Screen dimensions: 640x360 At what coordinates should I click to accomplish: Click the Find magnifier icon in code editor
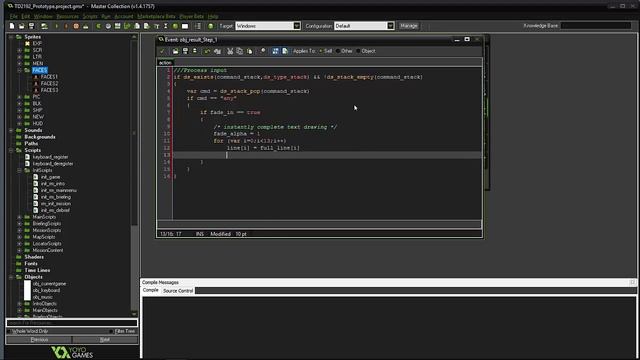(x=263, y=51)
